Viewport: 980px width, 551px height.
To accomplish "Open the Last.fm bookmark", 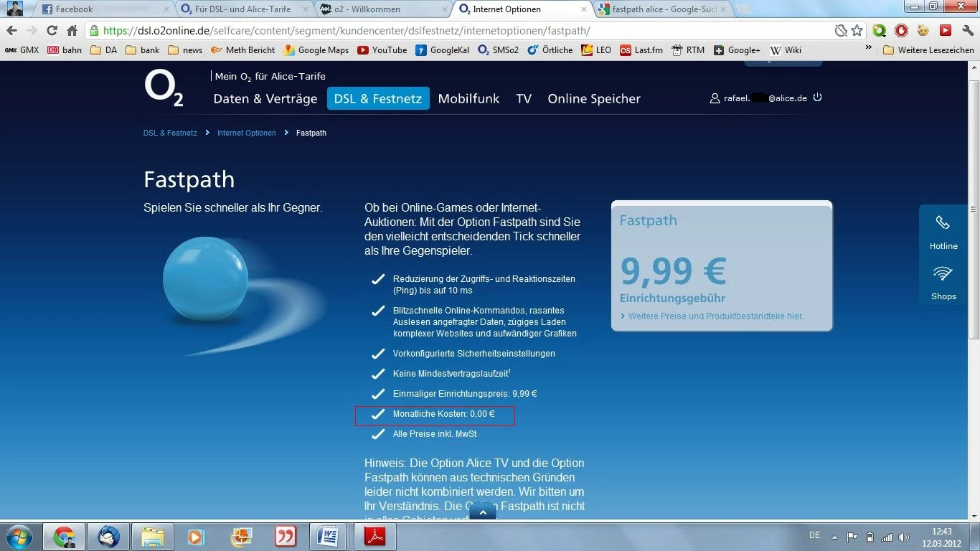I will [641, 50].
